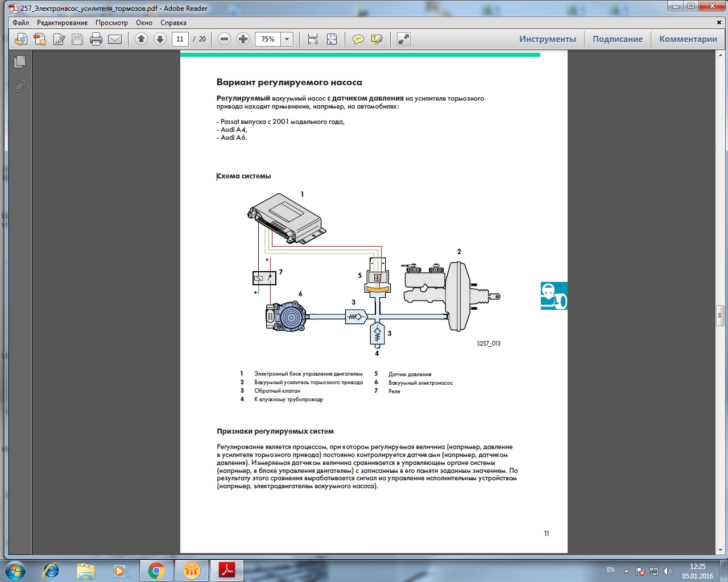Zoom out with the minus button
Image resolution: width=728 pixels, height=582 pixels.
coord(224,39)
